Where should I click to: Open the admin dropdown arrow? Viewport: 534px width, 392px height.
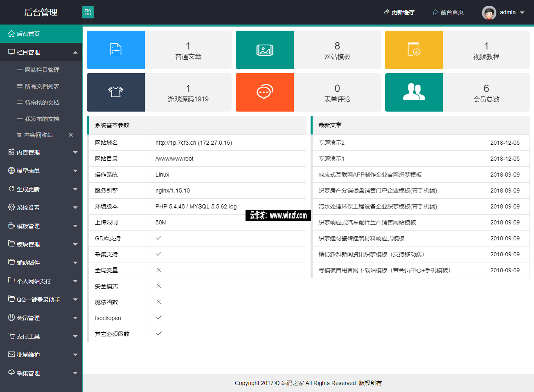pos(522,13)
